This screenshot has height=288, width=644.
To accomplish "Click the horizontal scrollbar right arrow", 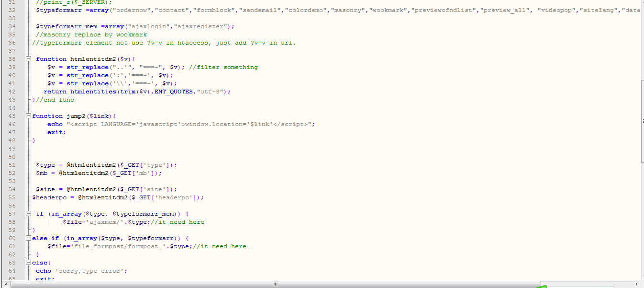I will pyautogui.click(x=635, y=284).
